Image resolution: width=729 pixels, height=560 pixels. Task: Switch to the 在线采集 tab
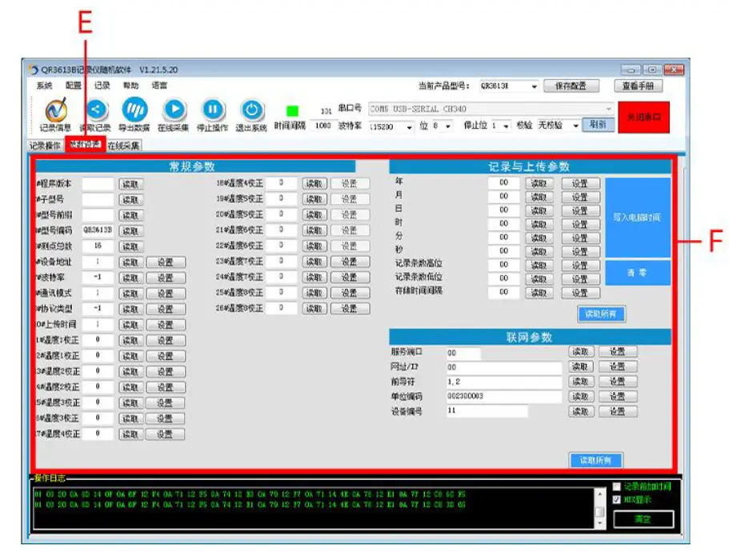pyautogui.click(x=124, y=146)
